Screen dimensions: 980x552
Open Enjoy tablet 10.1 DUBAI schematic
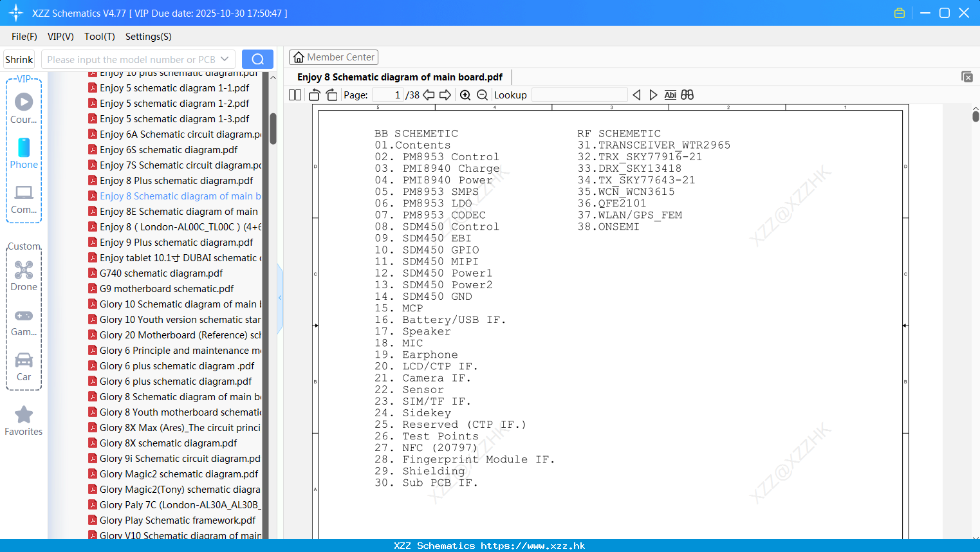[x=175, y=258]
